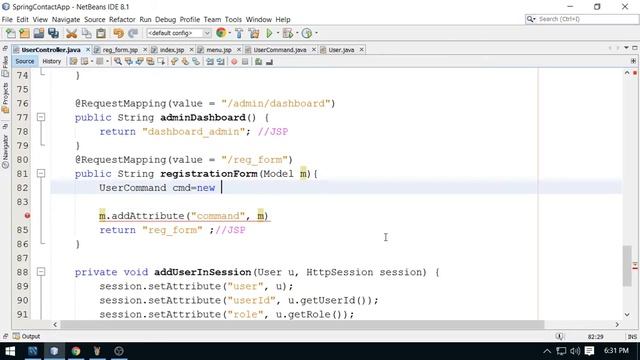Click the Open Project toolbar icon
Viewport: 640px width, 360px height.
(x=39, y=33)
